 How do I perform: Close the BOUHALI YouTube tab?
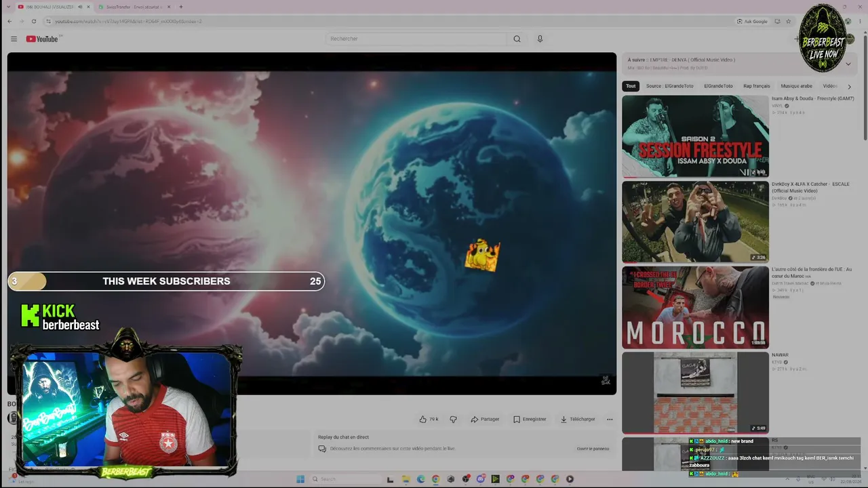click(x=89, y=7)
